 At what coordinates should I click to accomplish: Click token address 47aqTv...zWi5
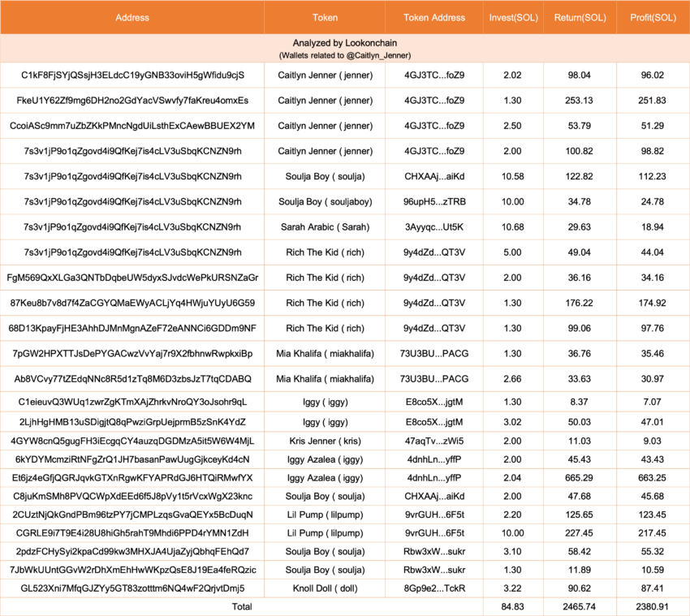coord(434,441)
